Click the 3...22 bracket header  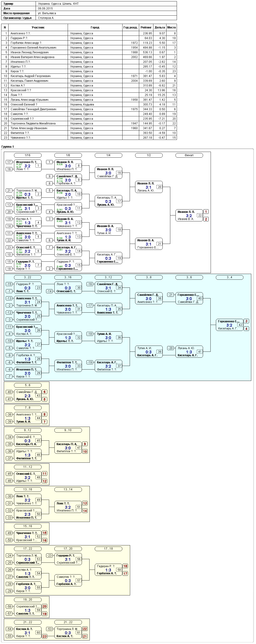(28, 277)
